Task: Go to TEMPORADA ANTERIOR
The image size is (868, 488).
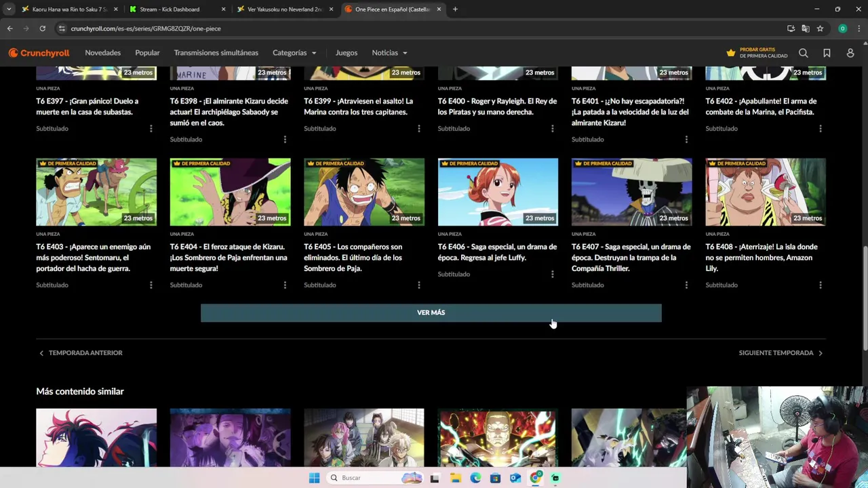Action: point(81,353)
